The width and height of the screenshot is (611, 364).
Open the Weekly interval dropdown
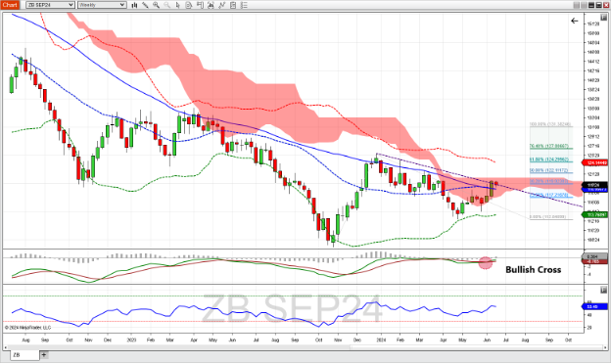102,5
